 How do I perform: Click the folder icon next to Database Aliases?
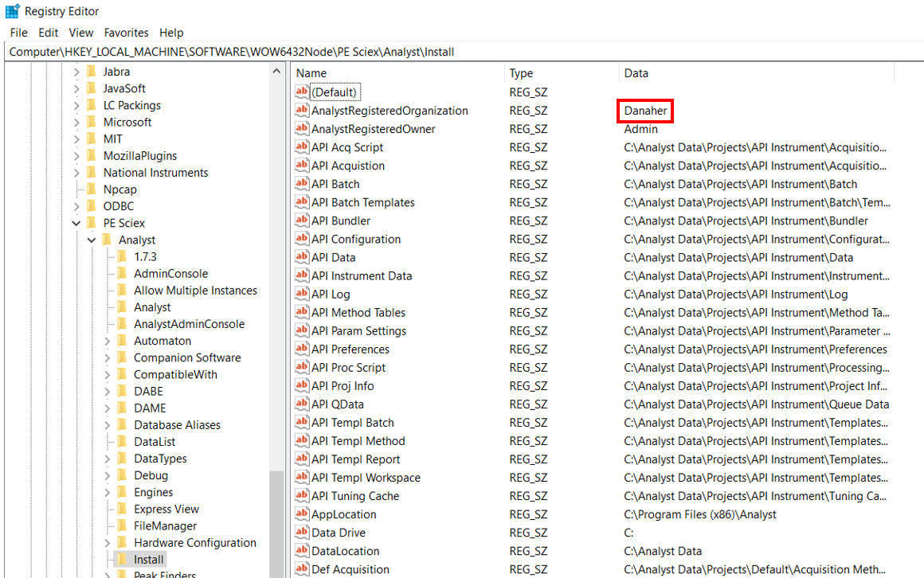(x=122, y=425)
